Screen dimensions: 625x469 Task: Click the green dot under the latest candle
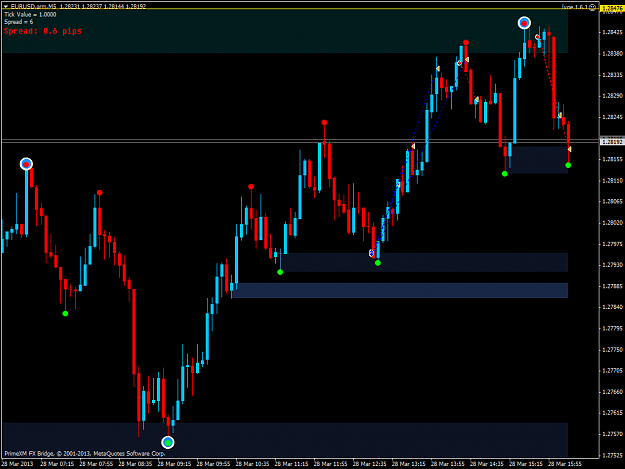click(568, 165)
